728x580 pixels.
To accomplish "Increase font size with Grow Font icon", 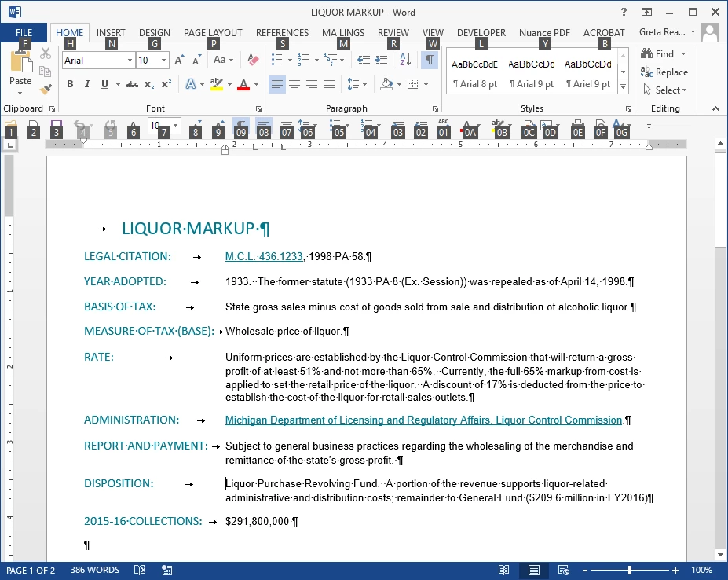I will (179, 60).
